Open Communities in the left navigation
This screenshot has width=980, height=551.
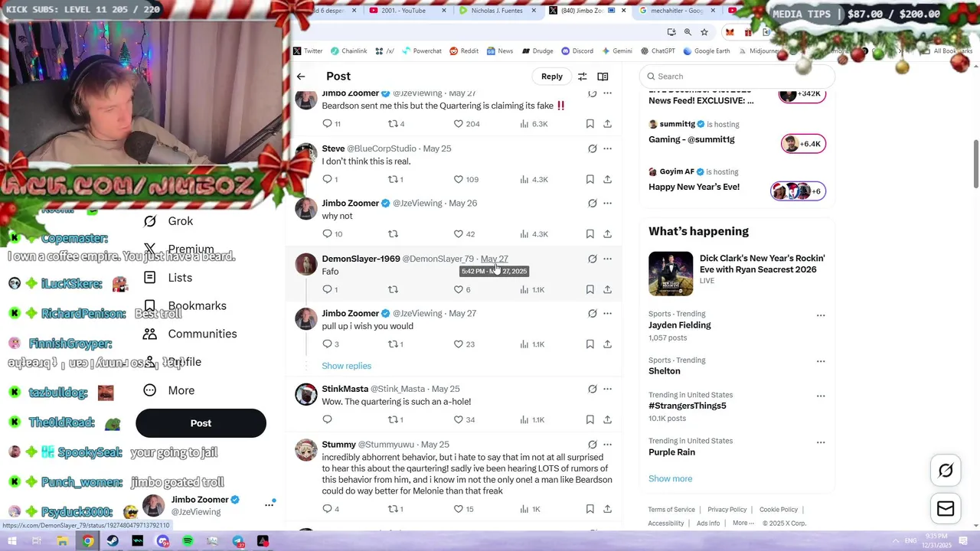point(191,334)
